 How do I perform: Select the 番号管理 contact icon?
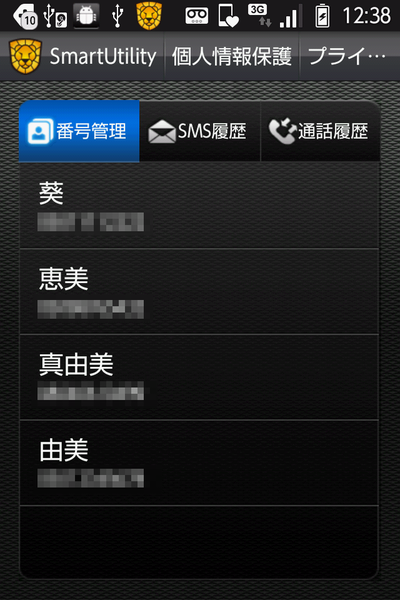coord(41,131)
